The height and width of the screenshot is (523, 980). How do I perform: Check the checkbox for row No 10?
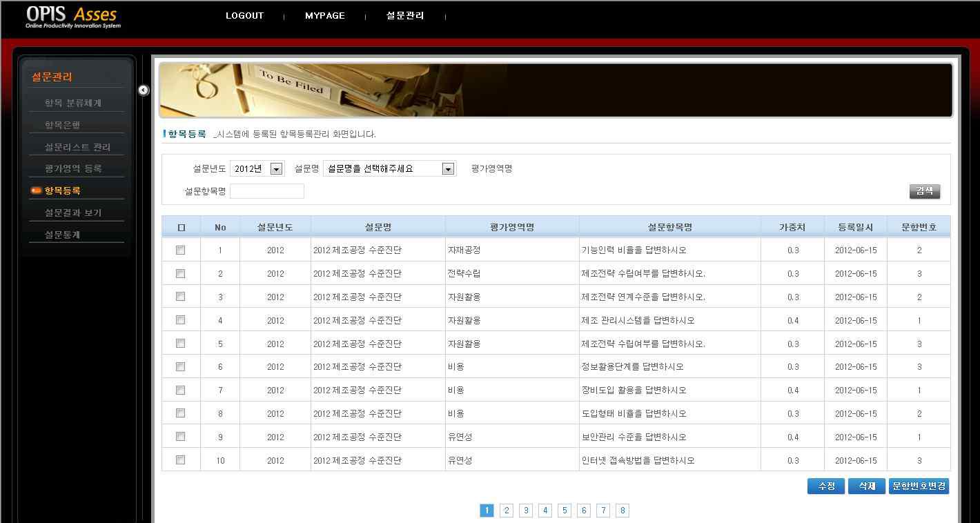[x=181, y=460]
